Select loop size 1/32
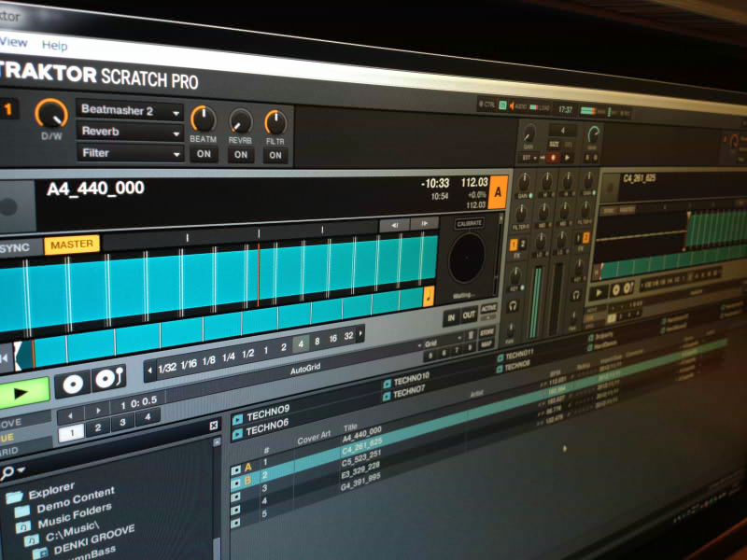The height and width of the screenshot is (560, 747). pos(167,368)
